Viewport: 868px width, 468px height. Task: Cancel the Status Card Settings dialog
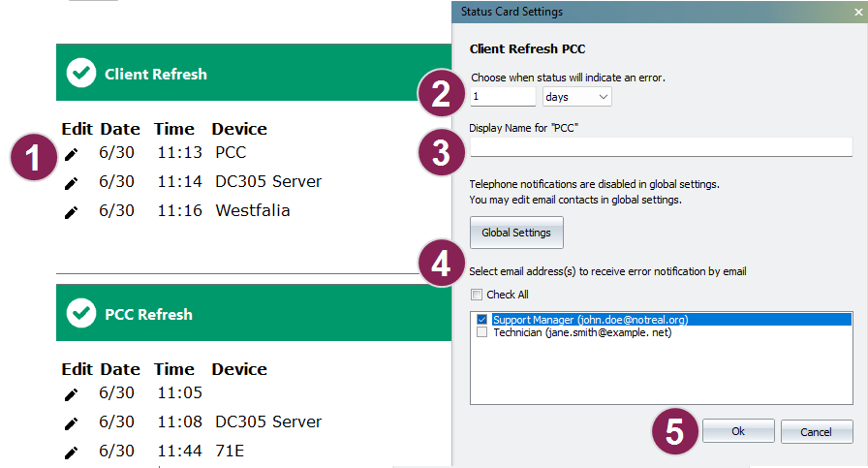point(817,431)
